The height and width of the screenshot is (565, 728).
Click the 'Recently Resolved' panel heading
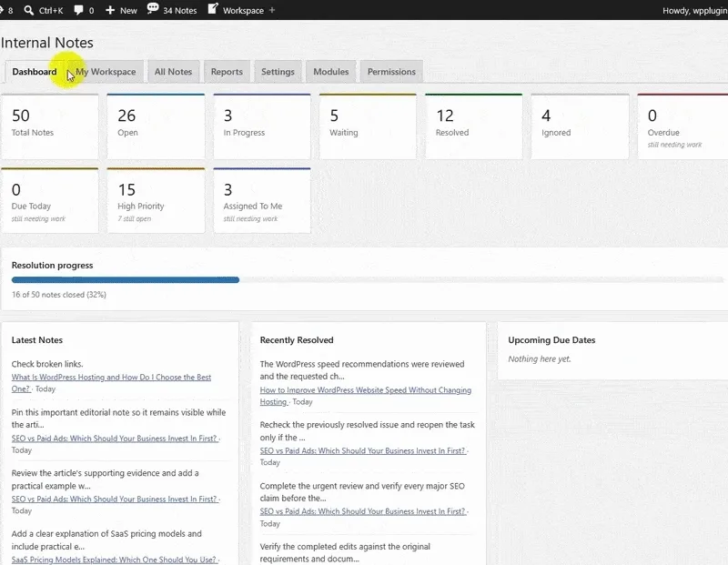pos(297,340)
